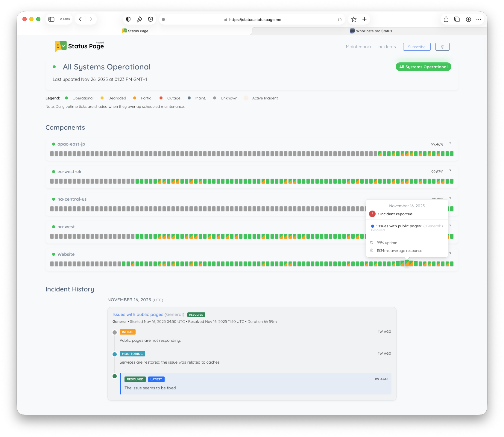This screenshot has width=504, height=437.
Task: Click the paintbrush customize icon in toolbar
Action: click(139, 19)
